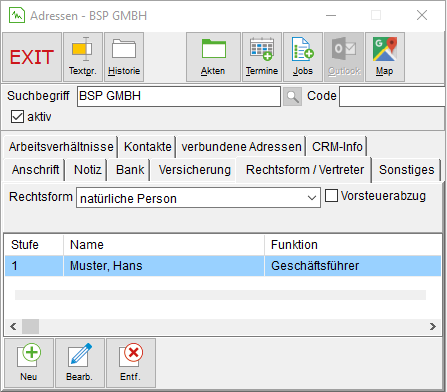Click into the Suchbegriff field
Viewport: 447px width, 392px height.
coord(179,97)
